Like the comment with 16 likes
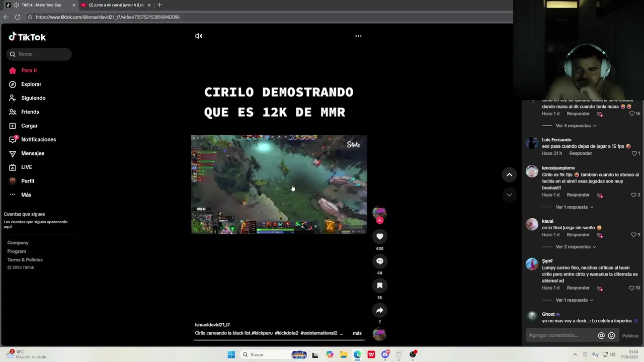The image size is (644, 362). tap(631, 114)
